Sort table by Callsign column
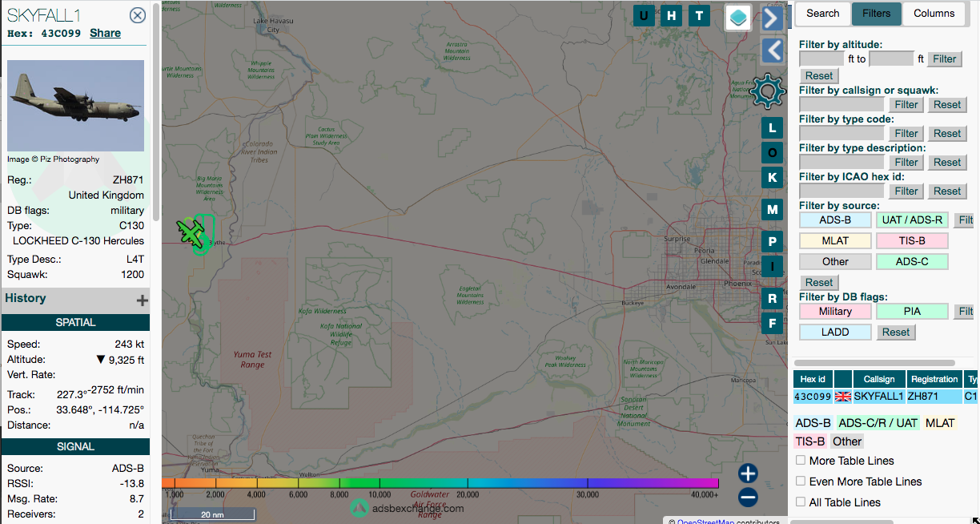Viewport: 980px width, 524px height. (879, 379)
